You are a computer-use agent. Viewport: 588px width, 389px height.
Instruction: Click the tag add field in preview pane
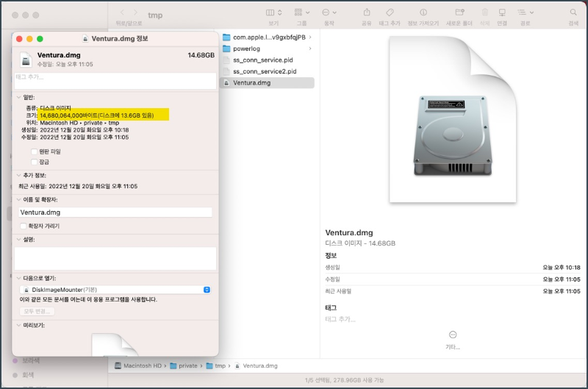340,319
